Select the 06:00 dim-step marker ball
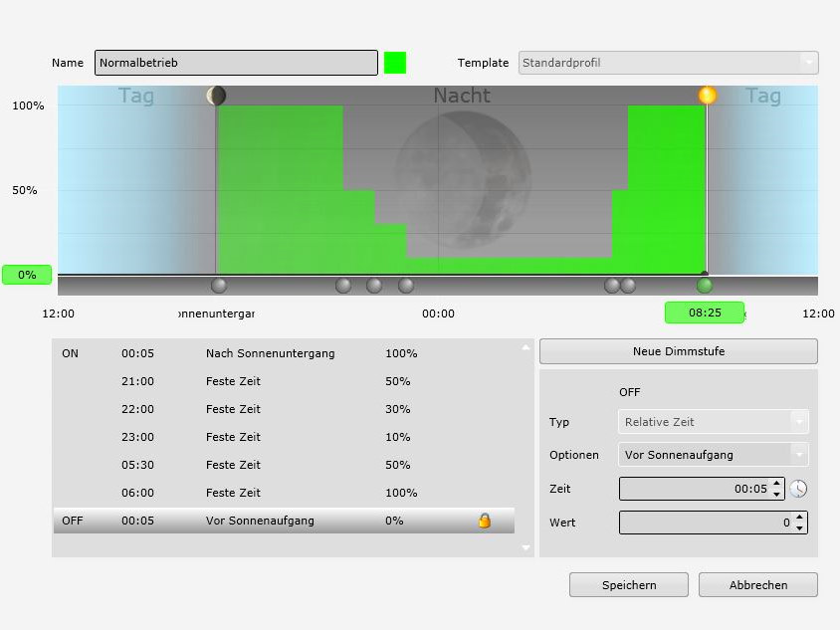The image size is (840, 630). [628, 286]
